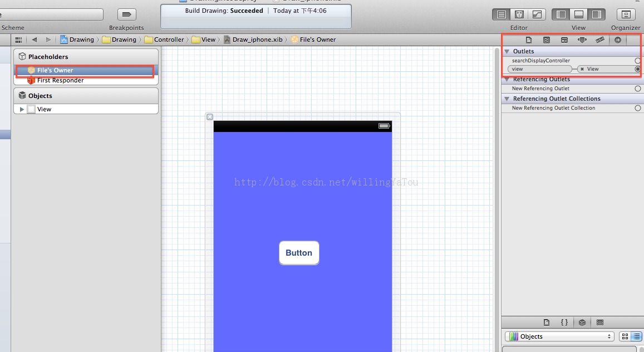
Task: Switch the library to icon grid view
Action: point(625,336)
